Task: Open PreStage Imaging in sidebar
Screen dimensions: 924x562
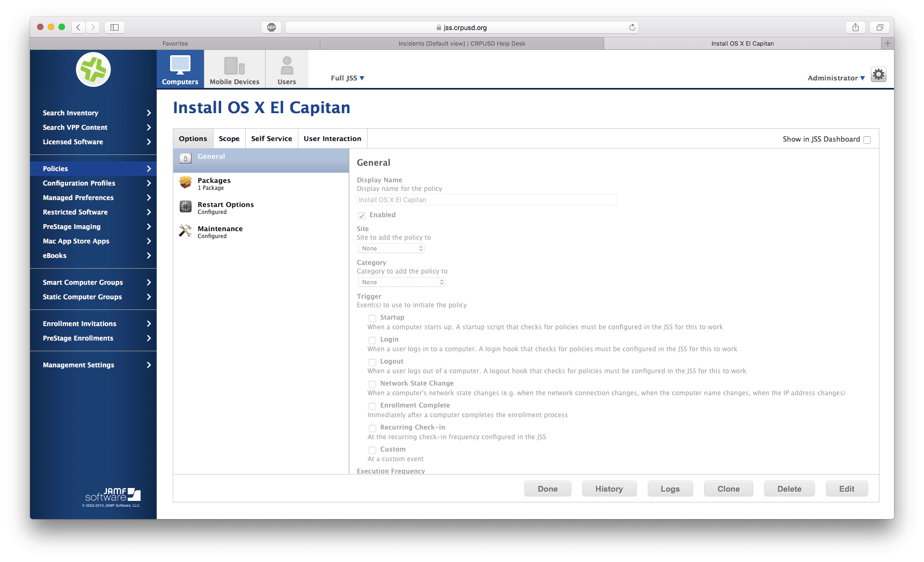Action: 93,226
